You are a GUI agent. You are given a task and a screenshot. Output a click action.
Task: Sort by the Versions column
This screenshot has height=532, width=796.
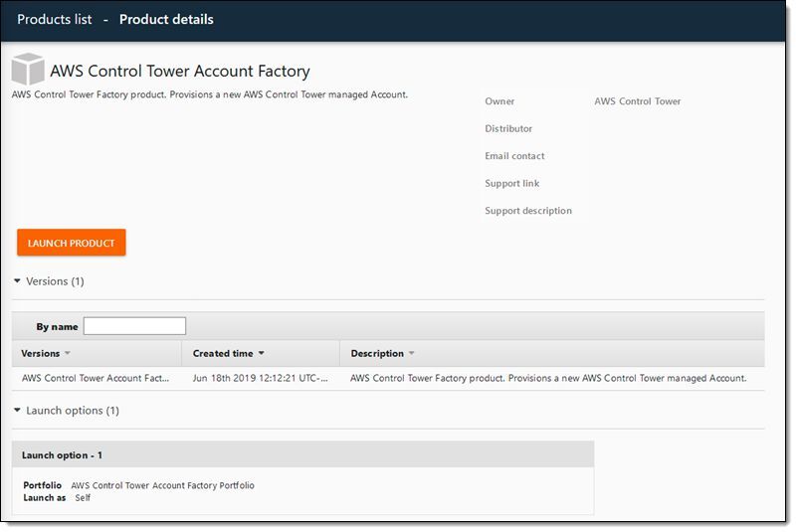pyautogui.click(x=45, y=353)
